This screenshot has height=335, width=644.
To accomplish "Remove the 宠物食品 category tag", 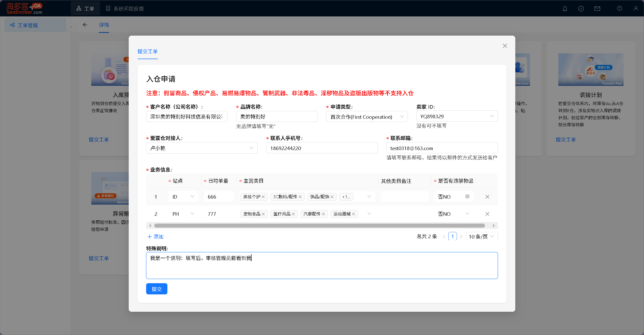I will click(x=263, y=214).
